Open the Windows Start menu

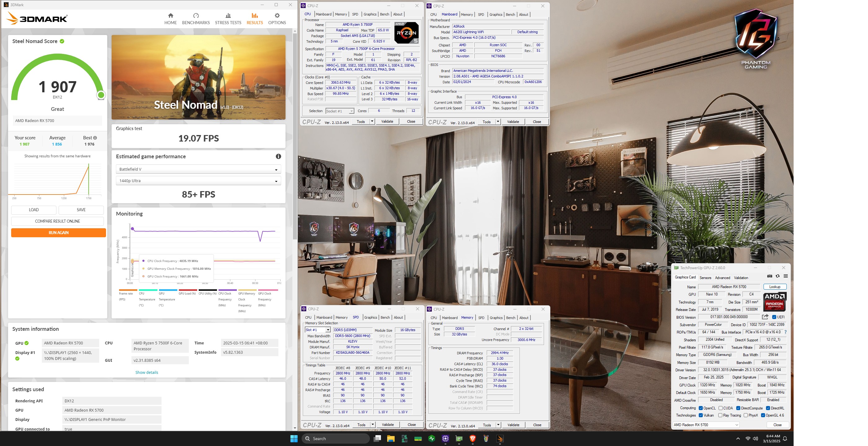[294, 438]
